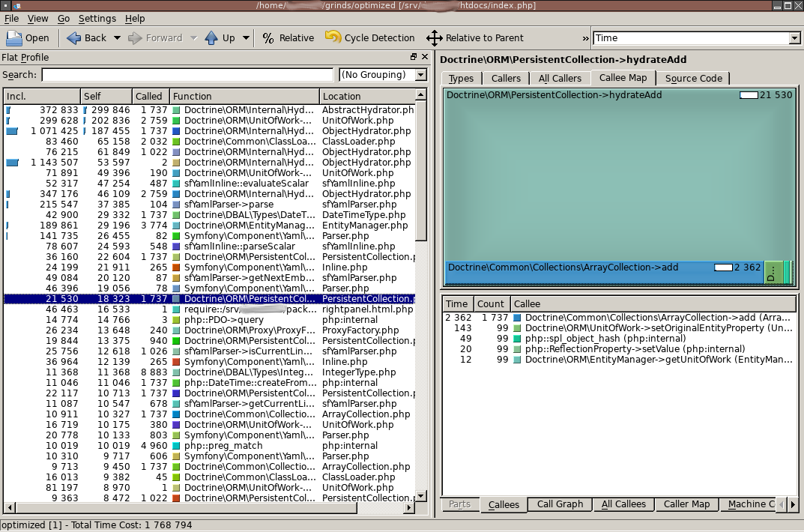Close the Flat Profile panel

[x=425, y=57]
